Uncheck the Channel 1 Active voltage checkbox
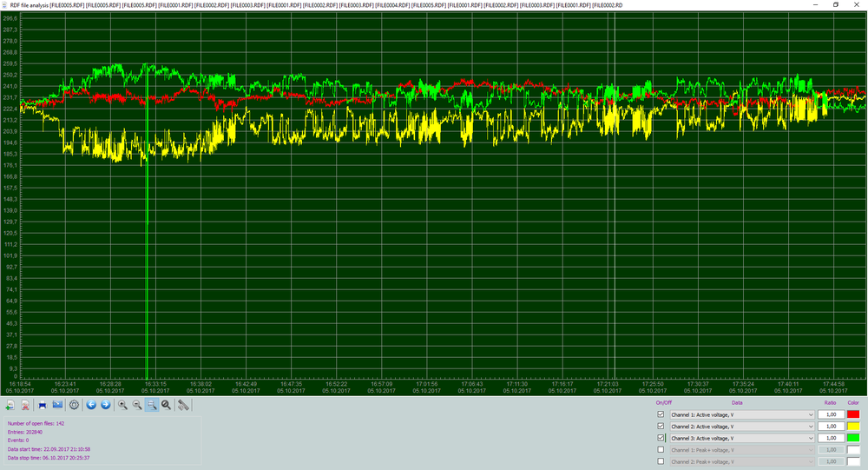 point(661,414)
